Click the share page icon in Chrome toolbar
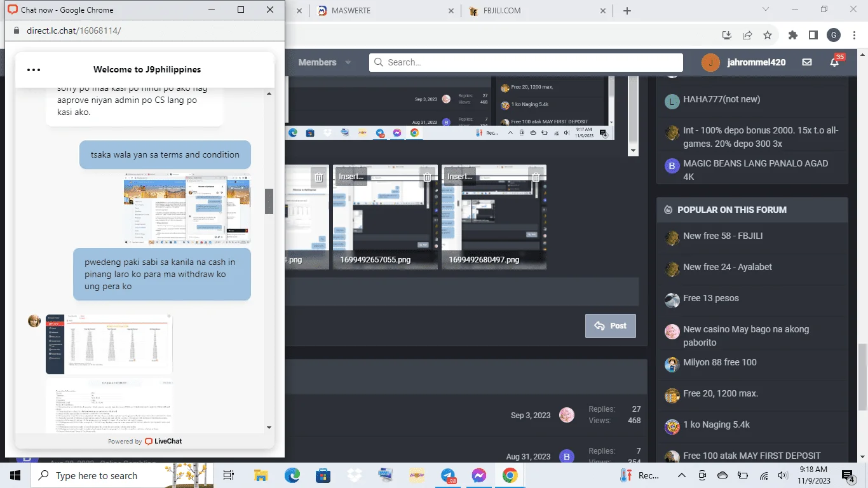Image resolution: width=868 pixels, height=488 pixels. 747,35
